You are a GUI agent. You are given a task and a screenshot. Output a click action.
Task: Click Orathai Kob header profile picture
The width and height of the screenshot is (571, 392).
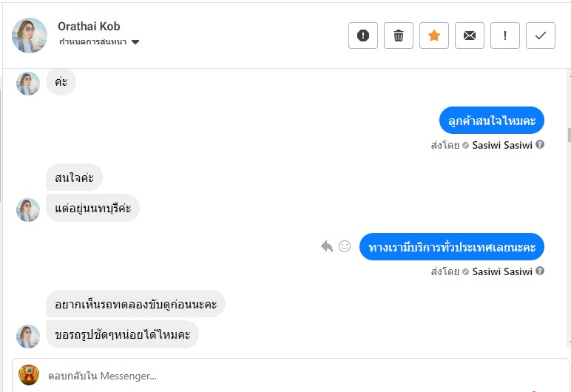coord(30,35)
